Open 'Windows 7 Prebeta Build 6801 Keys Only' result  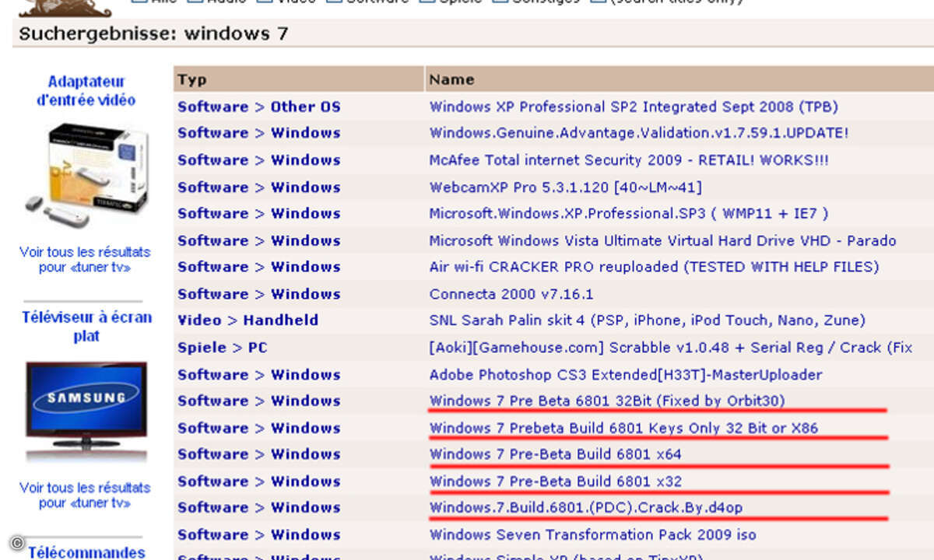pyautogui.click(x=623, y=428)
